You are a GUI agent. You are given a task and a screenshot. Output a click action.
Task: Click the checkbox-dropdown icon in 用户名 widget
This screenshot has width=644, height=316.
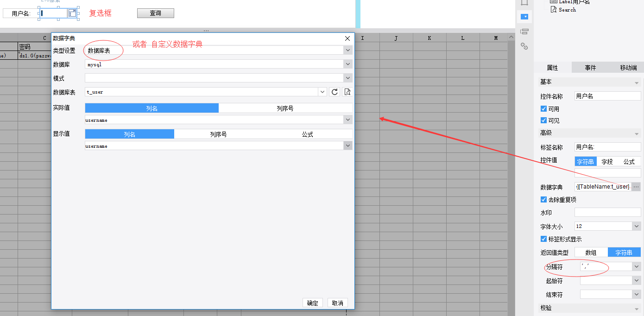coord(72,13)
